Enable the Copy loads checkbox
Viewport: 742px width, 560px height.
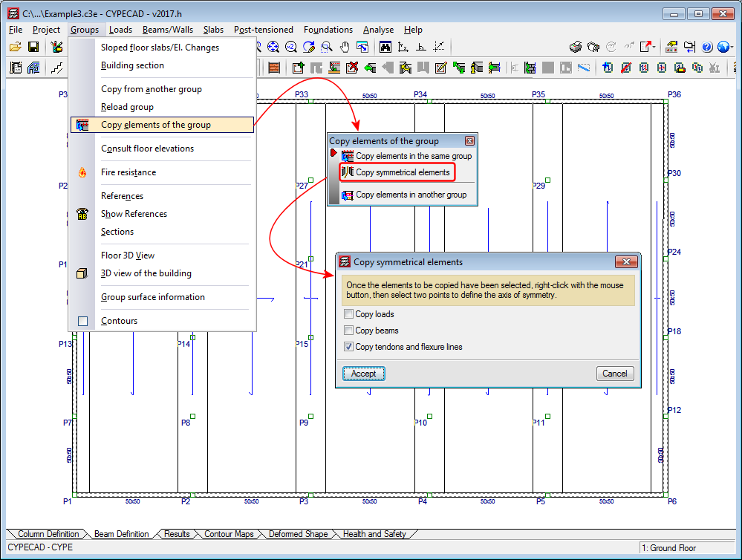pyautogui.click(x=349, y=314)
